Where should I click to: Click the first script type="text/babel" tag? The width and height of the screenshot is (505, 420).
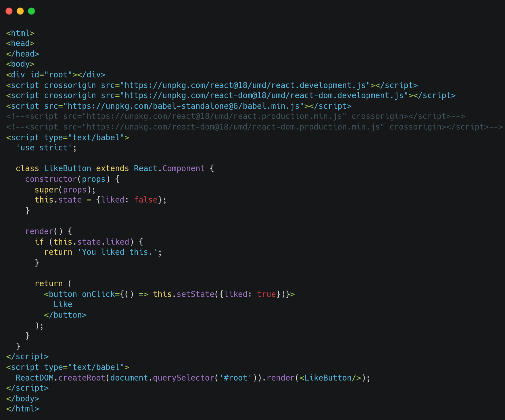pyautogui.click(x=68, y=138)
